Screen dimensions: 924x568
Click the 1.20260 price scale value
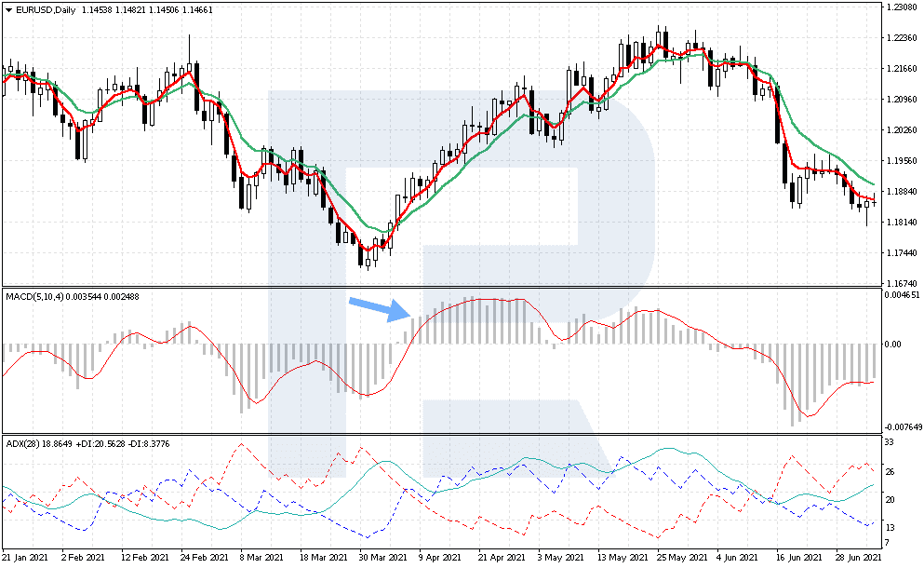901,130
